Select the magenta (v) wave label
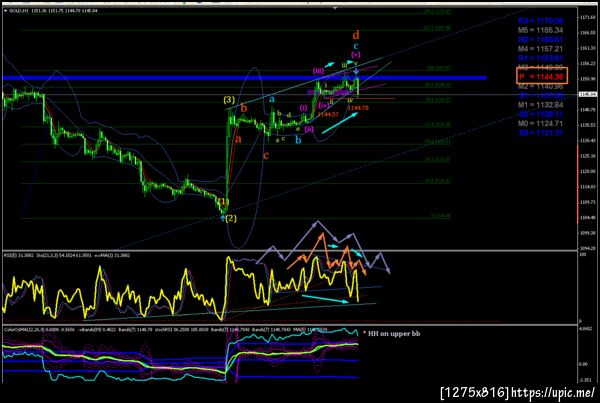The image size is (600, 403). [x=355, y=55]
